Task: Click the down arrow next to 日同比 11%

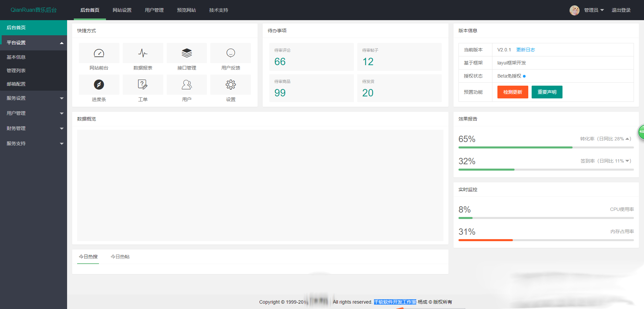Action: [x=627, y=161]
